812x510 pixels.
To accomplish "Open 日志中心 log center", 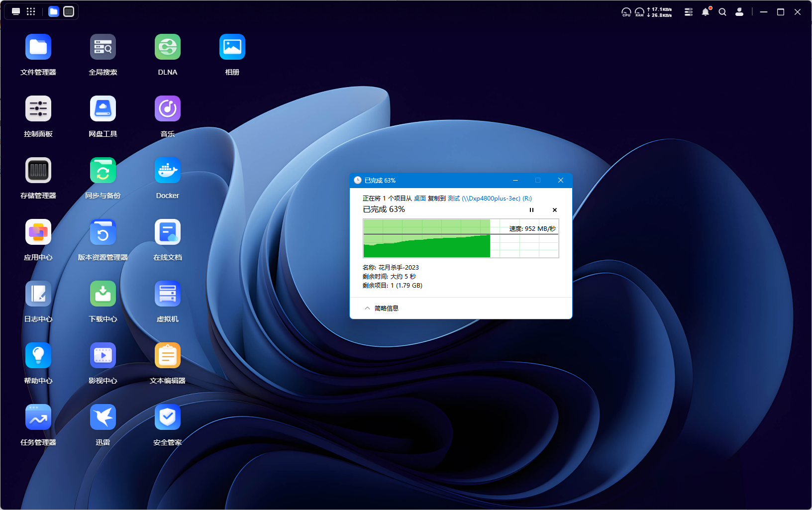I will tap(38, 294).
